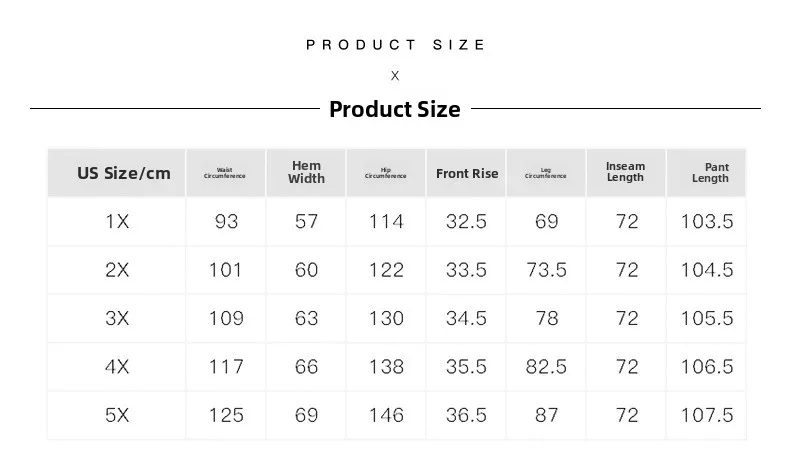This screenshot has width=790, height=459.
Task: Click the US Size/cm header cell
Action: coord(117,173)
